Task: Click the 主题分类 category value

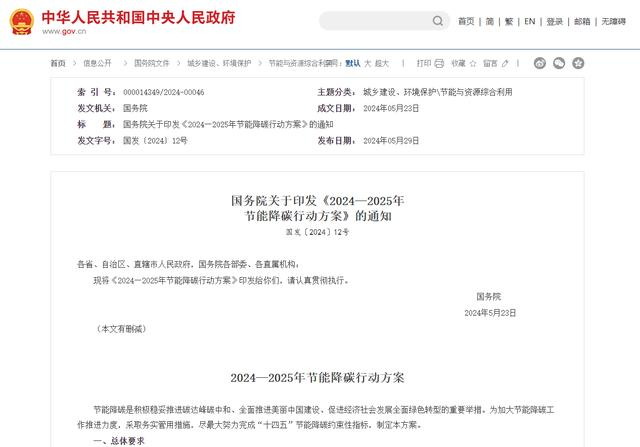Action: point(438,92)
